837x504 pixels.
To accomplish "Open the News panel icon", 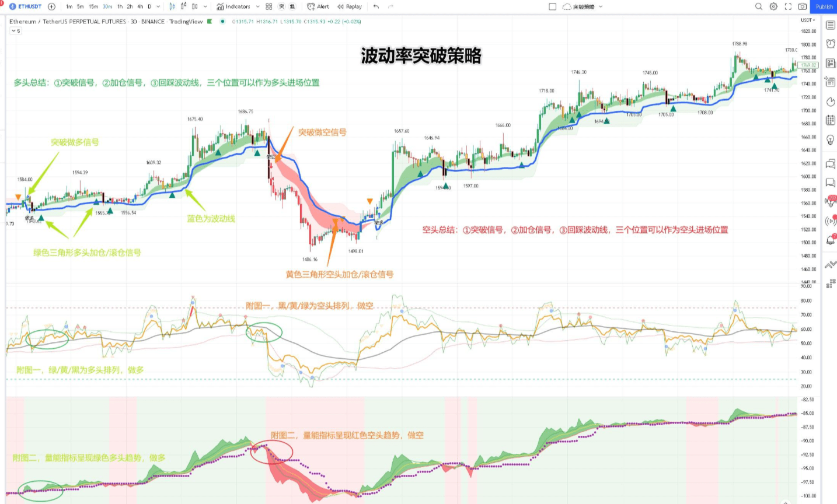I will (x=830, y=63).
